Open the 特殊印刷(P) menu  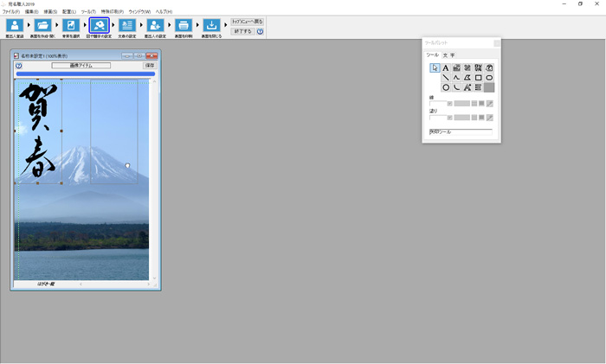pyautogui.click(x=113, y=12)
